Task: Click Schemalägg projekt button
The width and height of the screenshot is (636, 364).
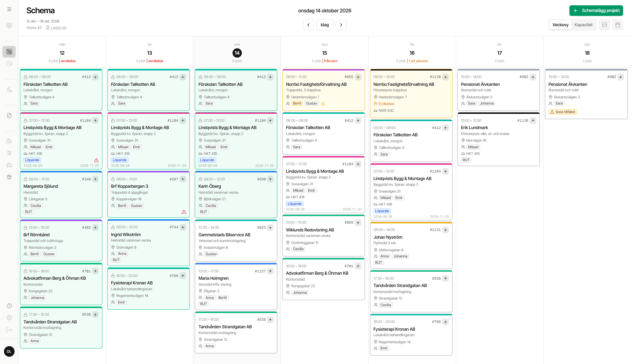Action: tap(596, 11)
